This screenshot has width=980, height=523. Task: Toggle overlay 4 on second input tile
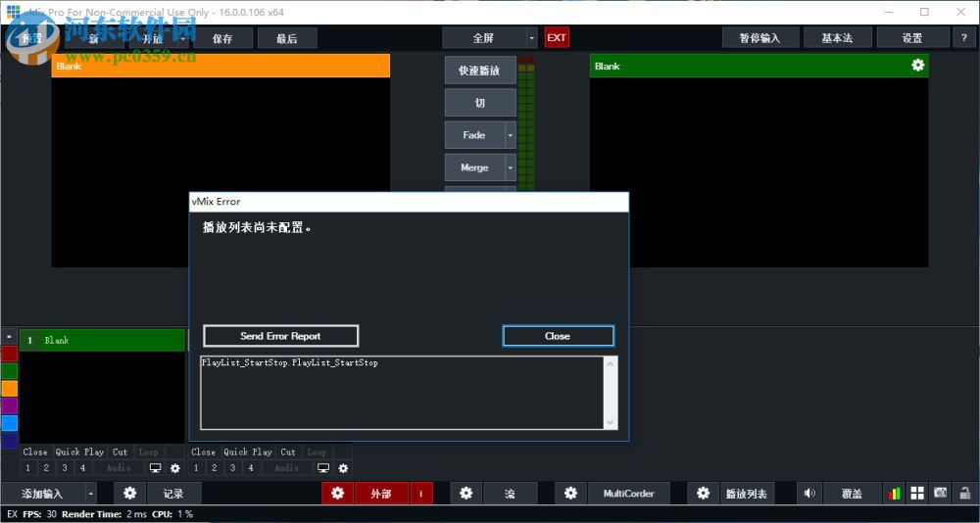point(251,467)
